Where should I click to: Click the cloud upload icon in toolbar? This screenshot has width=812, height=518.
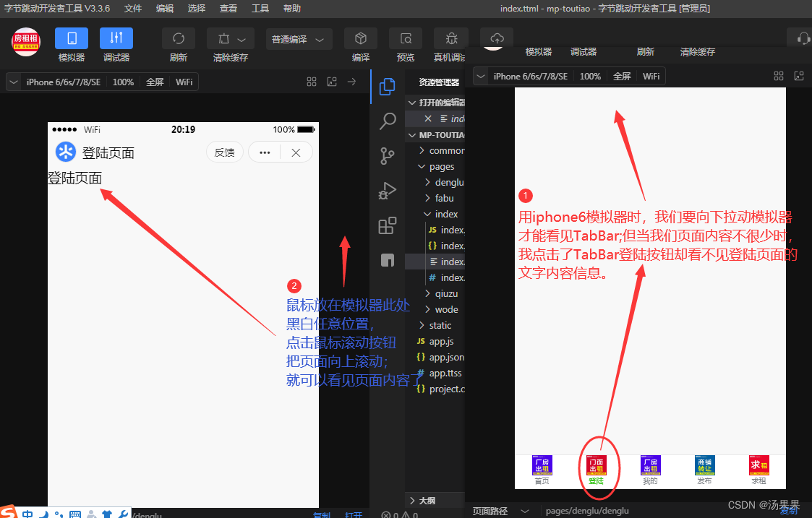pyautogui.click(x=497, y=38)
